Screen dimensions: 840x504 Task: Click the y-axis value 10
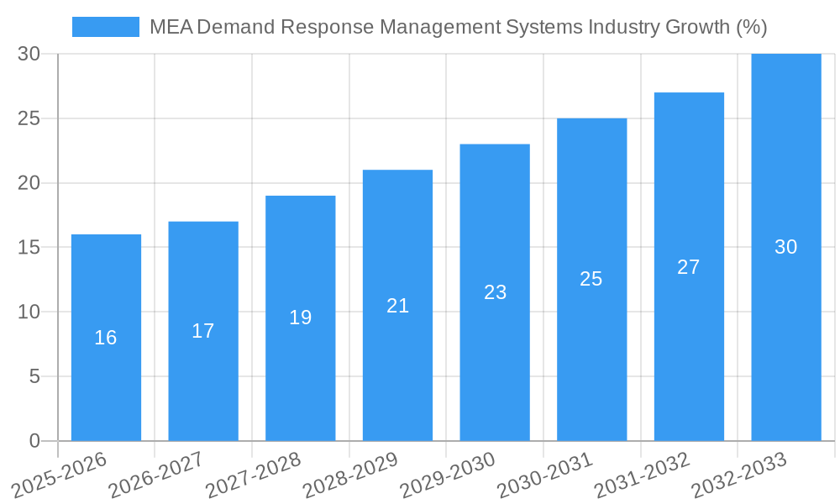pyautogui.click(x=29, y=312)
